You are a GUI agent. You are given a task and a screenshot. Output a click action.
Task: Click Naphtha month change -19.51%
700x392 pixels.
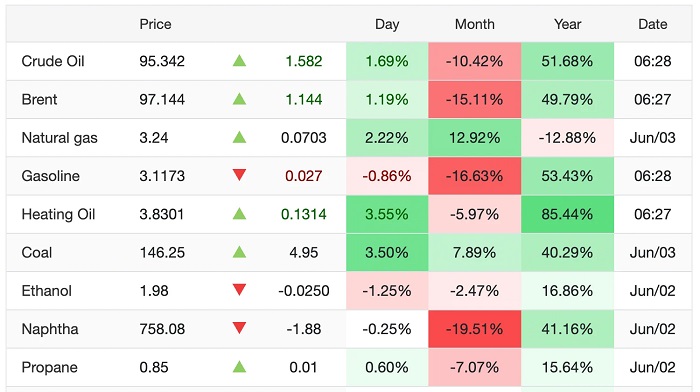[475, 329]
